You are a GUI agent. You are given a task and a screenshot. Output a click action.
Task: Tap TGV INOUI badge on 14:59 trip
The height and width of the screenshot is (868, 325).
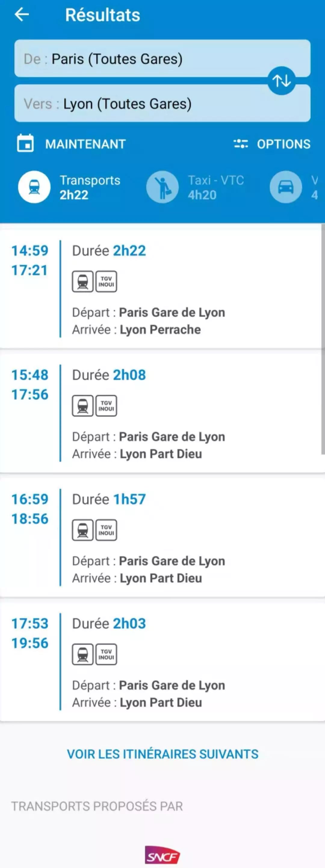pyautogui.click(x=106, y=281)
